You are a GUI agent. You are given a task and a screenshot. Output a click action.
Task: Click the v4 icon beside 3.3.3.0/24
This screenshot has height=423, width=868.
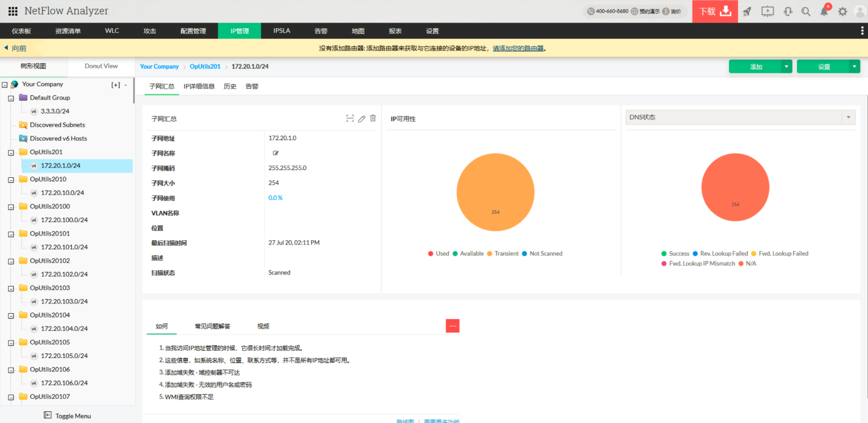(x=34, y=112)
